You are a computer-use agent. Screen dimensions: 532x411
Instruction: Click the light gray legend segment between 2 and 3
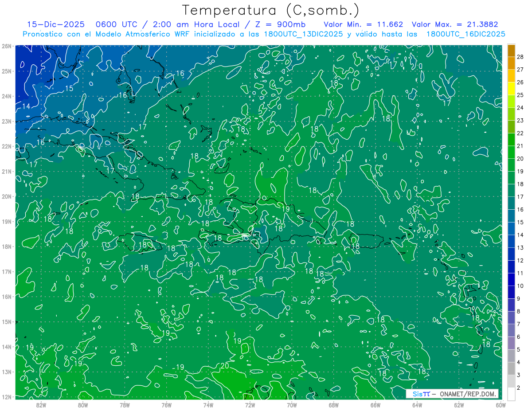pyautogui.click(x=511, y=381)
